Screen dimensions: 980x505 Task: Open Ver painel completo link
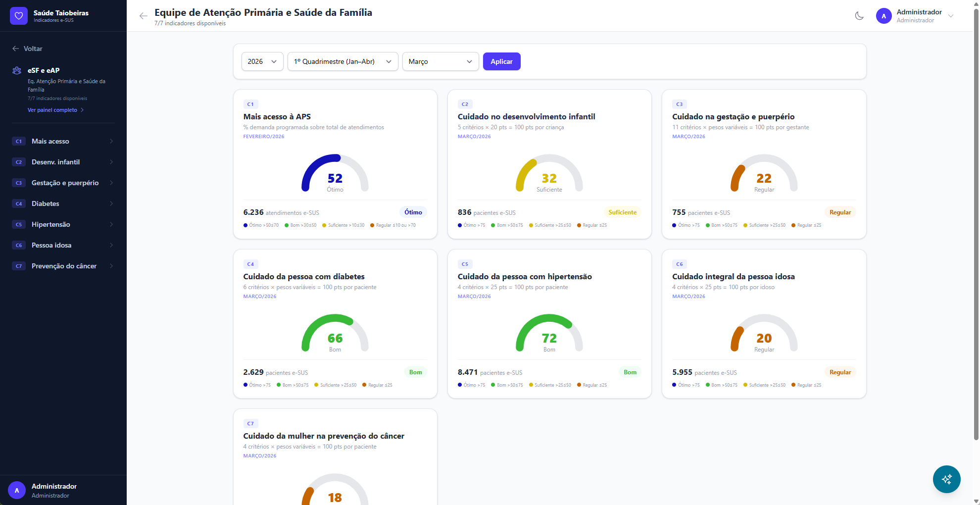click(52, 109)
